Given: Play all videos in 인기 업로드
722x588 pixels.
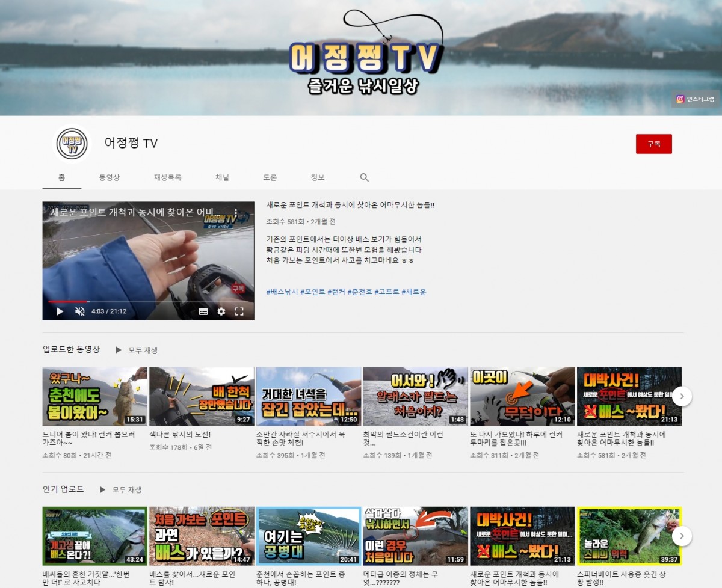Looking at the screenshot, I should 120,490.
